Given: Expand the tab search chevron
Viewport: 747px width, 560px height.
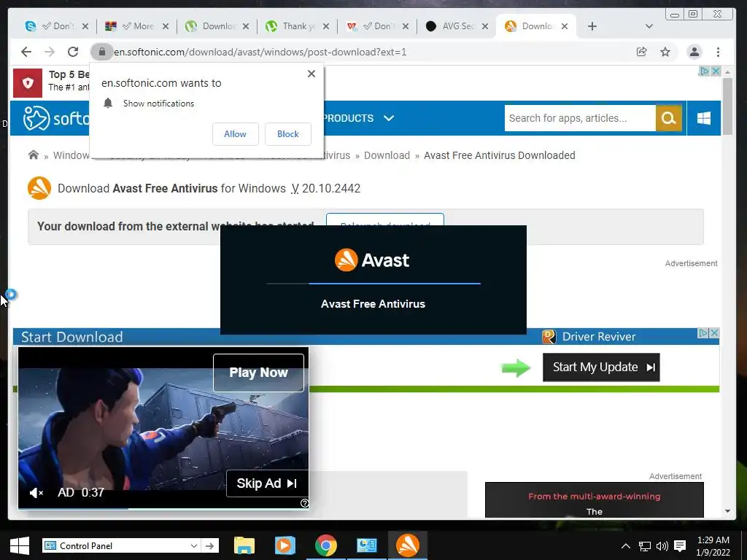Looking at the screenshot, I should 649,26.
